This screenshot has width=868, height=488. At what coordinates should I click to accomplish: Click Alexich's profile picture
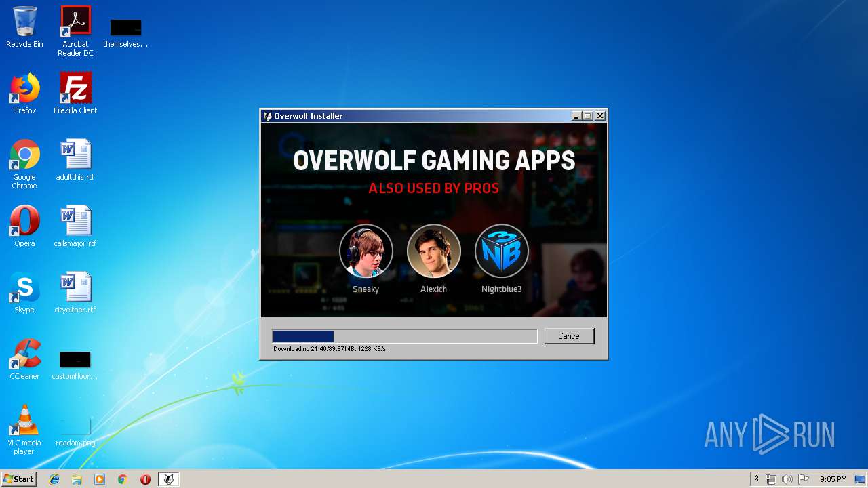pyautogui.click(x=434, y=251)
